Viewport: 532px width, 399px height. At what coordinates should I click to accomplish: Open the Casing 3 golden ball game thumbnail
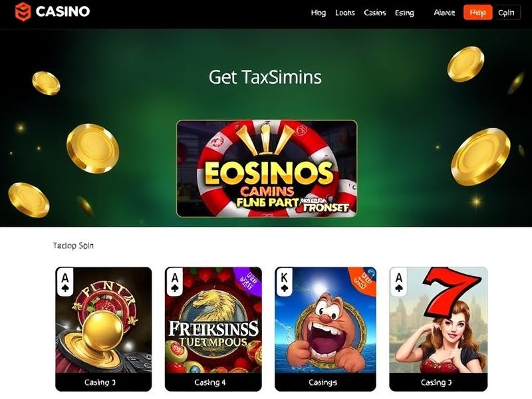[104, 320]
